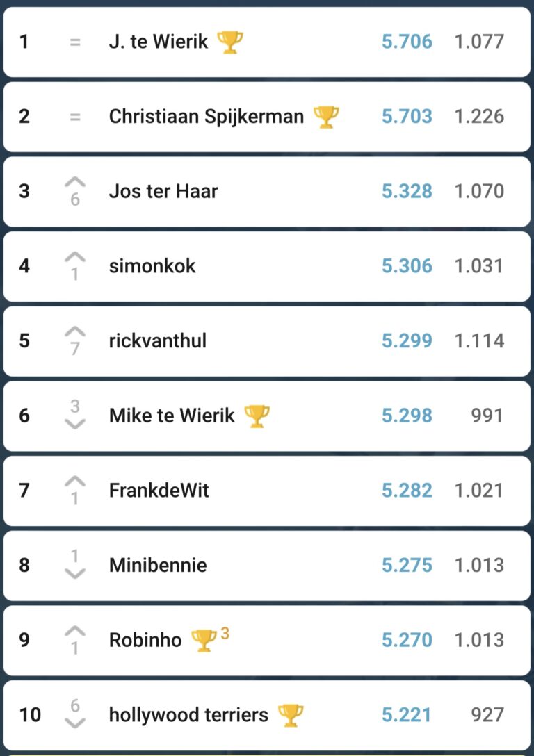The height and width of the screenshot is (756, 534).
Task: Click the trophy icon beside J. te Wierik
Action: pyautogui.click(x=230, y=42)
